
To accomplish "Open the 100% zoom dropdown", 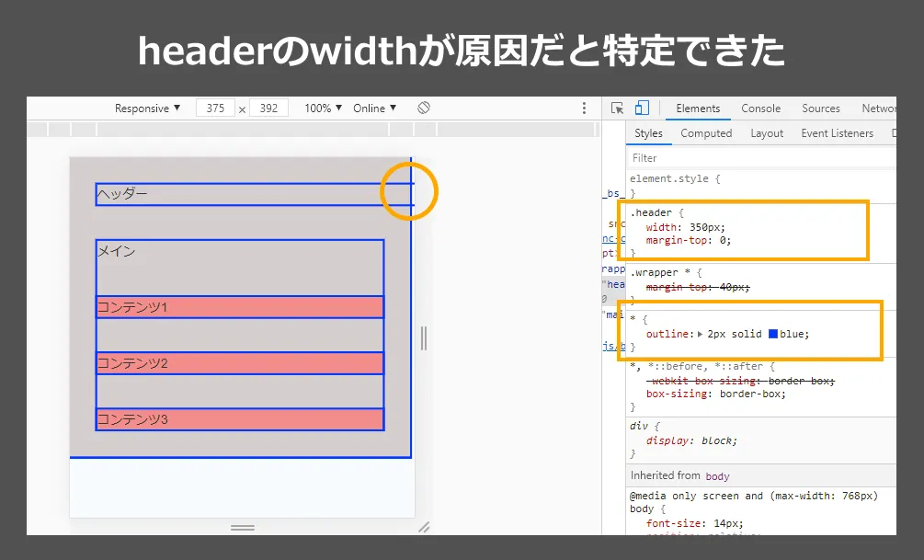I will pos(323,109).
